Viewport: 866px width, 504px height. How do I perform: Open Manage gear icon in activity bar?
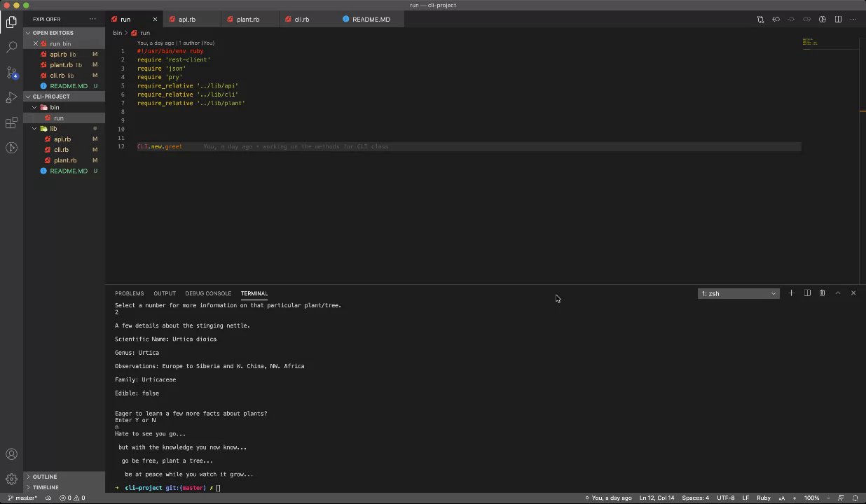[11, 479]
